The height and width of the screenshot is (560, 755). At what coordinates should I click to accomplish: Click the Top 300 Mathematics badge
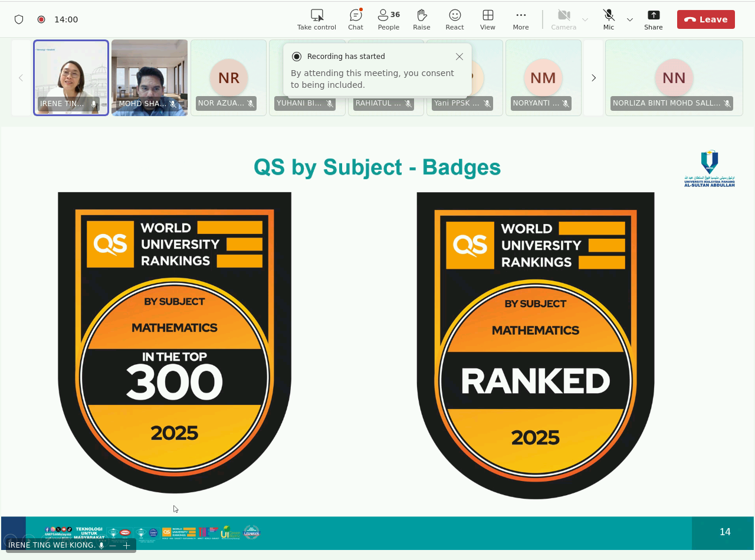click(175, 342)
